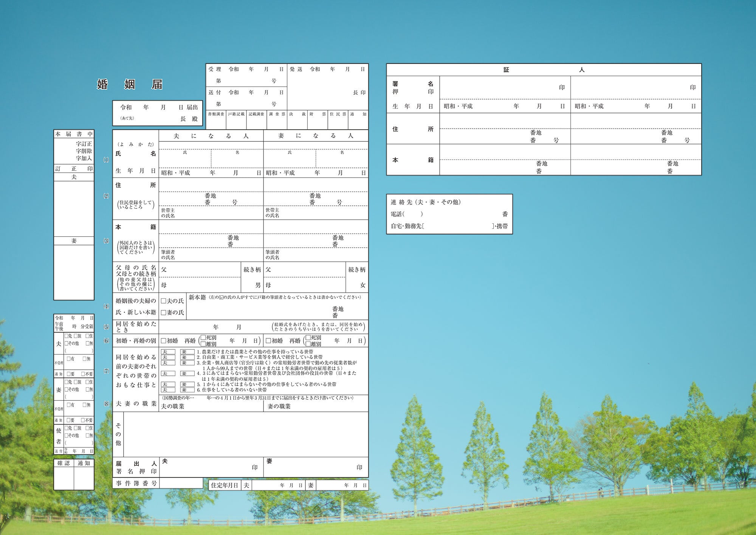Viewport: 756px width, 535px height.
Task: Check the 妻の氏 surname checkbox
Action: (x=164, y=313)
